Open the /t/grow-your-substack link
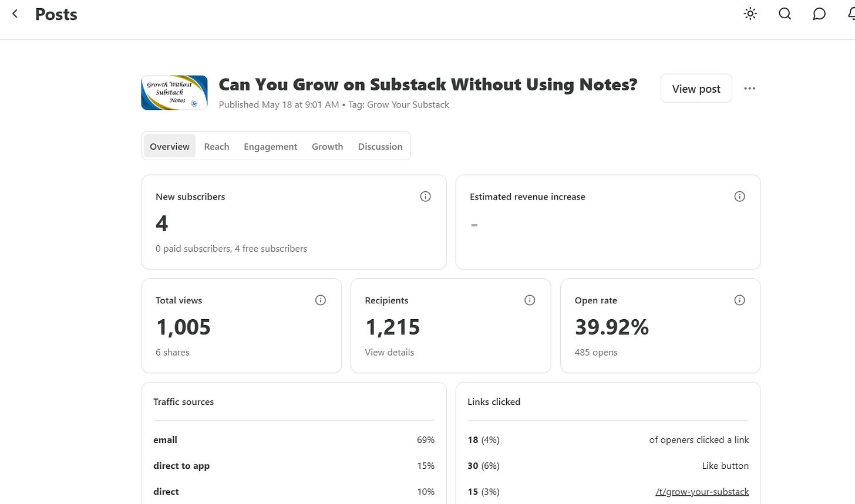Image resolution: width=855 pixels, height=504 pixels. 702,492
